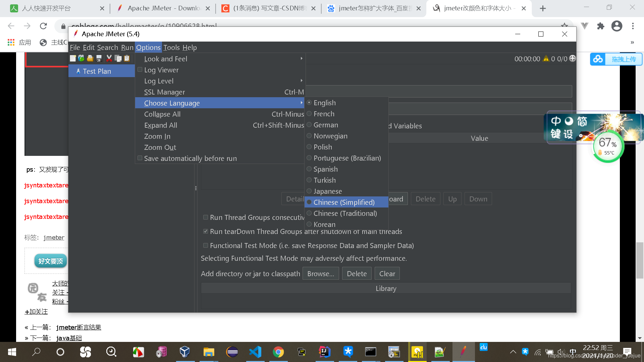Image resolution: width=644 pixels, height=362 pixels.
Task: Open the Tools menu
Action: click(x=171, y=47)
